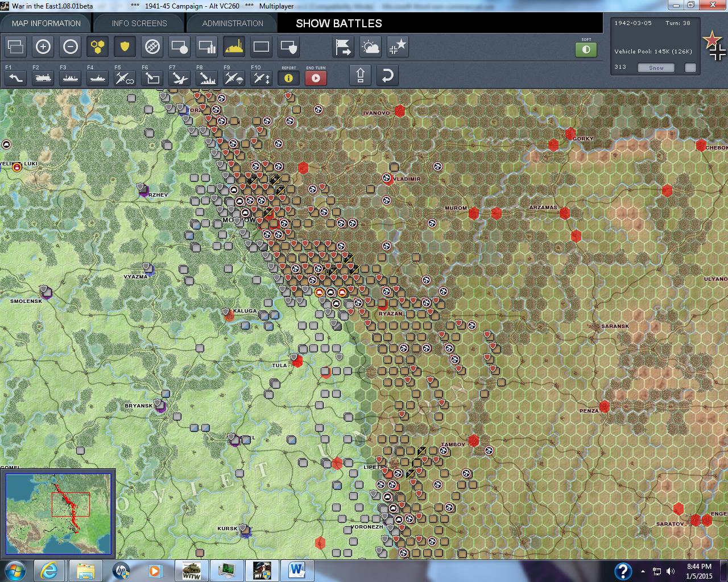728x582 pixels.
Task: Click the SHOW BATTLES heading text
Action: 339,23
